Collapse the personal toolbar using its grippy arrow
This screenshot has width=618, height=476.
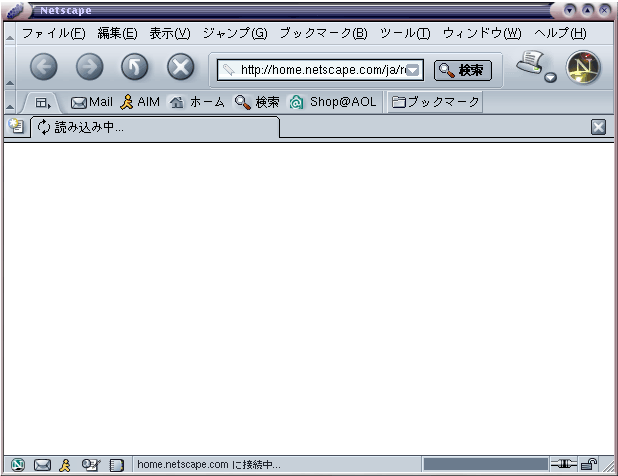10,102
